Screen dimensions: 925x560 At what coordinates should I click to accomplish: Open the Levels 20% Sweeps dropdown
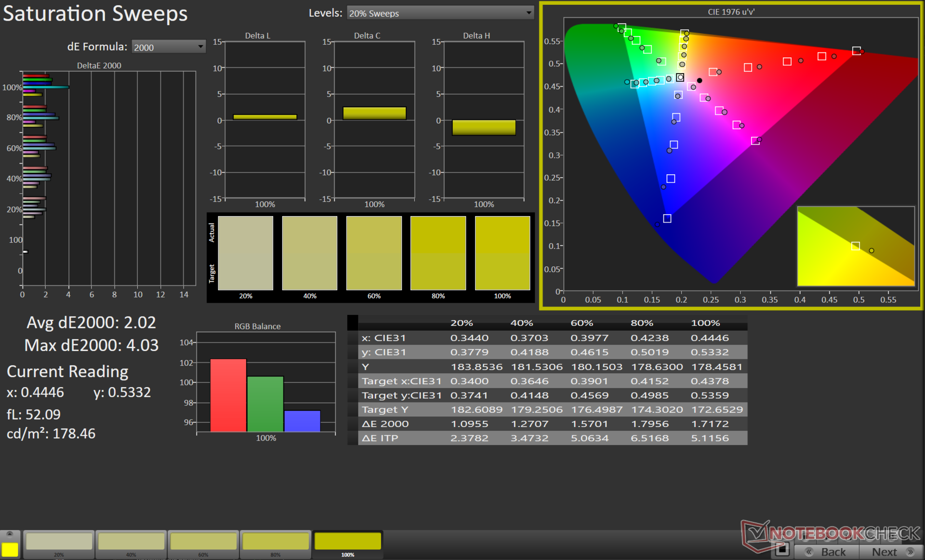440,13
